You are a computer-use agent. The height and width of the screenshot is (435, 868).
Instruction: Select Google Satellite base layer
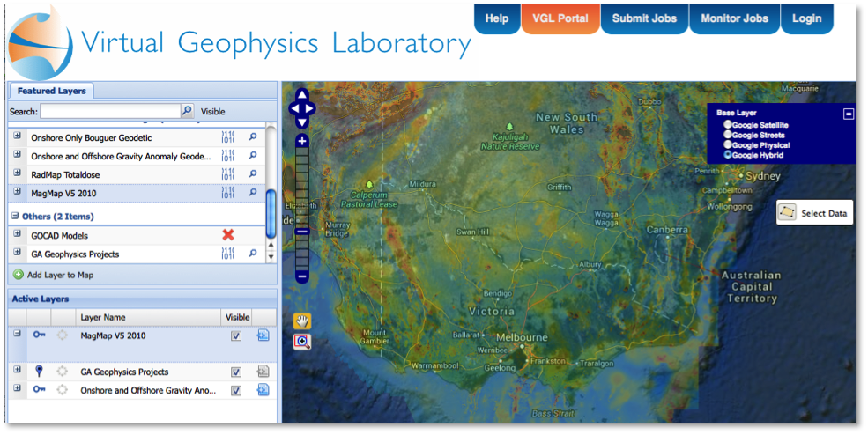(x=727, y=125)
